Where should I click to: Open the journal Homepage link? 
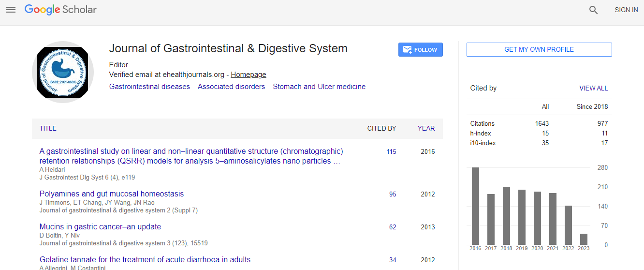point(248,75)
